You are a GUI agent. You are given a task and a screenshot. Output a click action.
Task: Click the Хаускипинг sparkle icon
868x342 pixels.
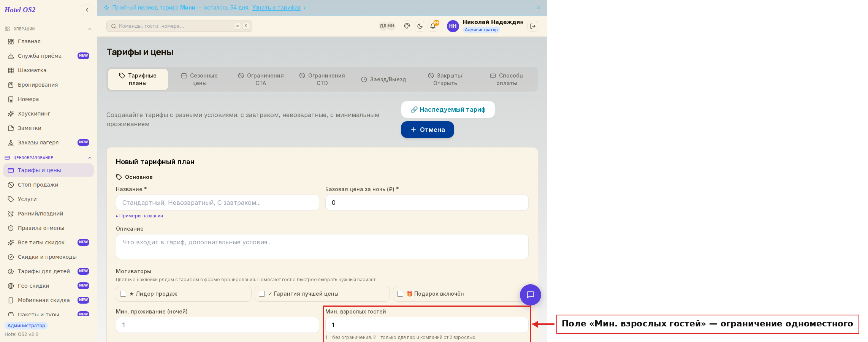pos(11,114)
